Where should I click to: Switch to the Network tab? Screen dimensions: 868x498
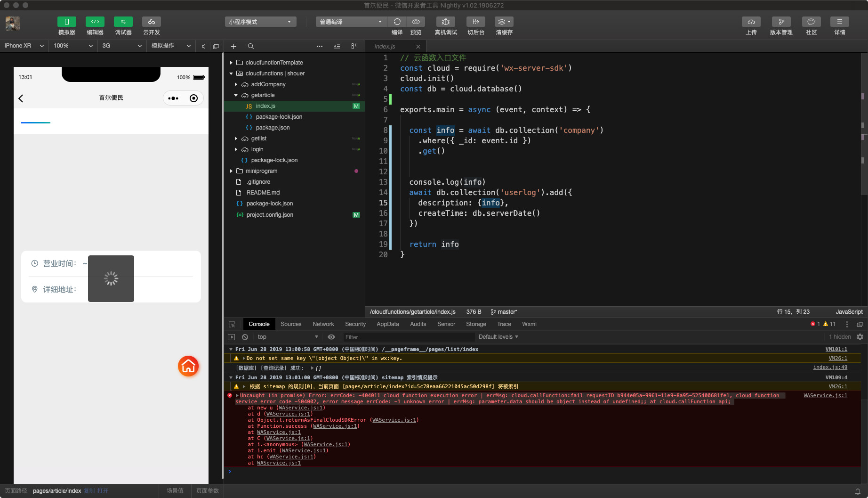tap(323, 324)
